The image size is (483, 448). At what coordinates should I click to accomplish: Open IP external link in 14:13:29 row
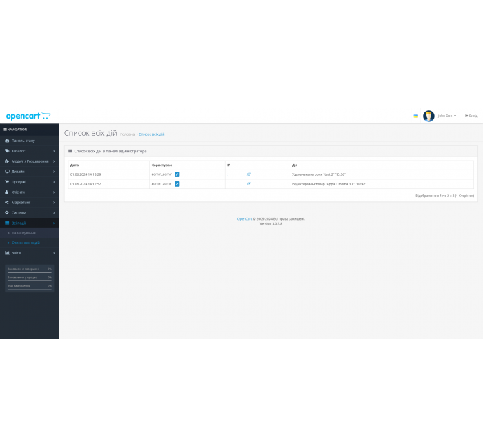point(249,174)
